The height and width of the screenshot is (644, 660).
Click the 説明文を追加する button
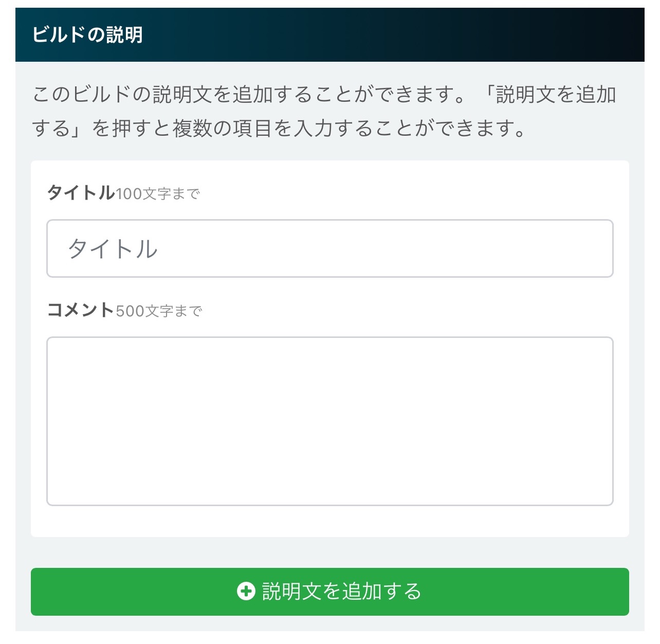[330, 592]
